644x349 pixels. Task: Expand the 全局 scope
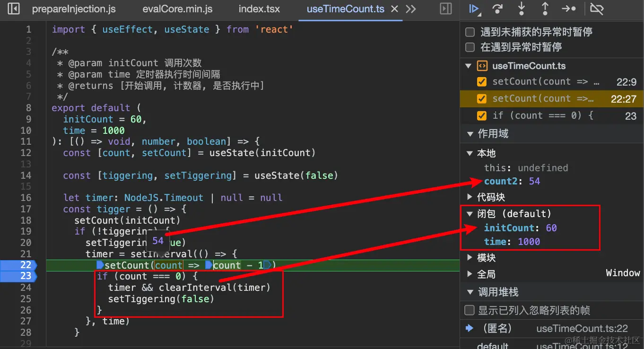pos(470,274)
